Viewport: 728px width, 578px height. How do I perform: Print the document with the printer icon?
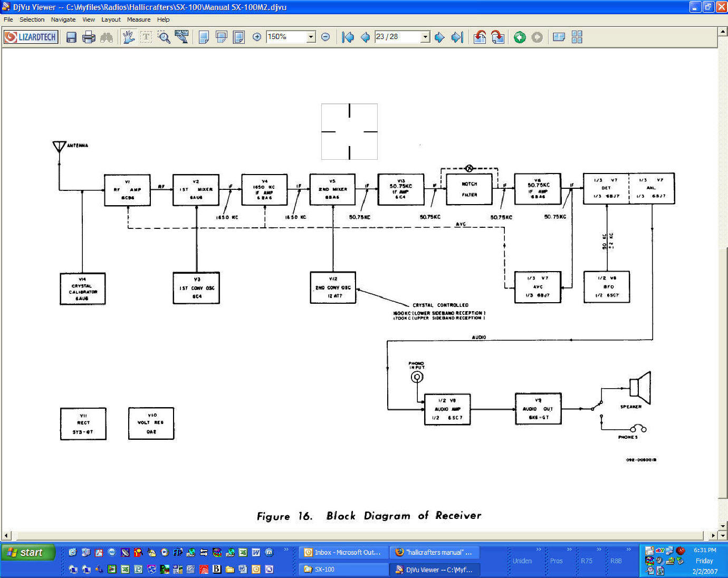tap(89, 37)
